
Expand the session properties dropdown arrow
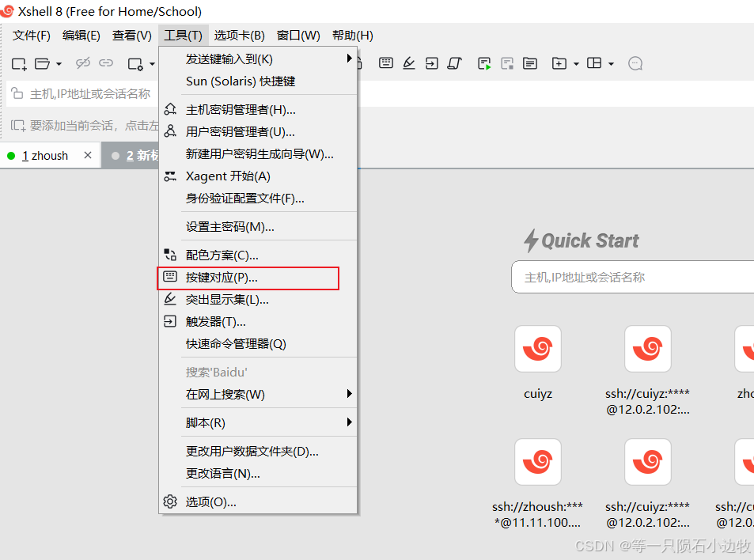tap(152, 63)
